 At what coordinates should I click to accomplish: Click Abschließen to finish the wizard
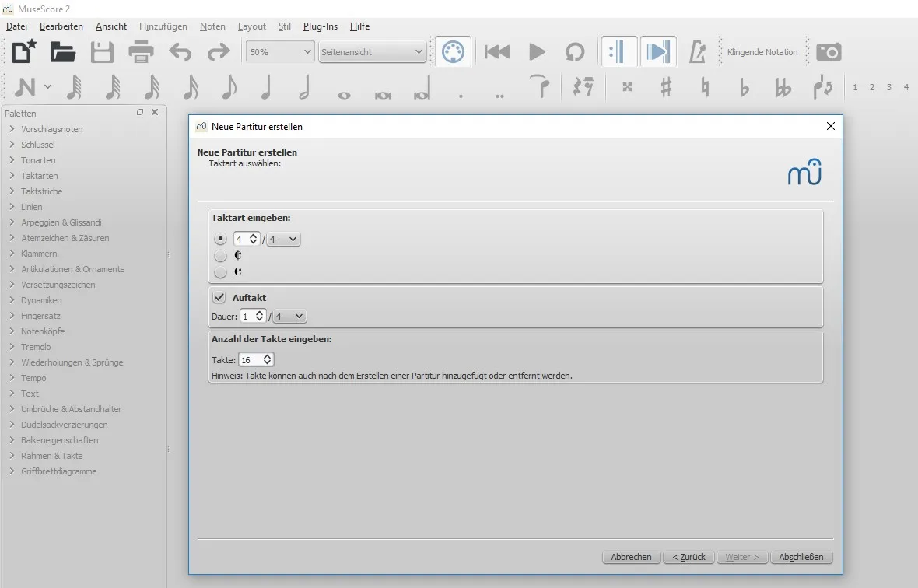click(x=801, y=557)
